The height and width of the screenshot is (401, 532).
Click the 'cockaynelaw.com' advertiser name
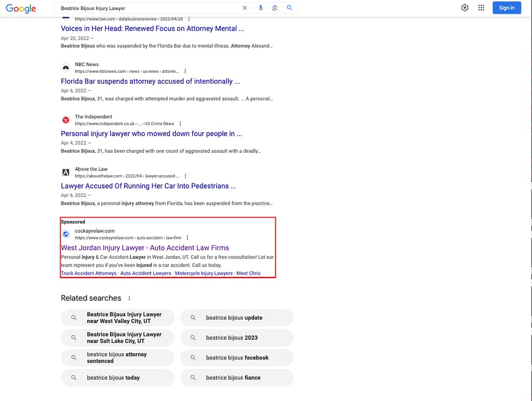(x=95, y=231)
